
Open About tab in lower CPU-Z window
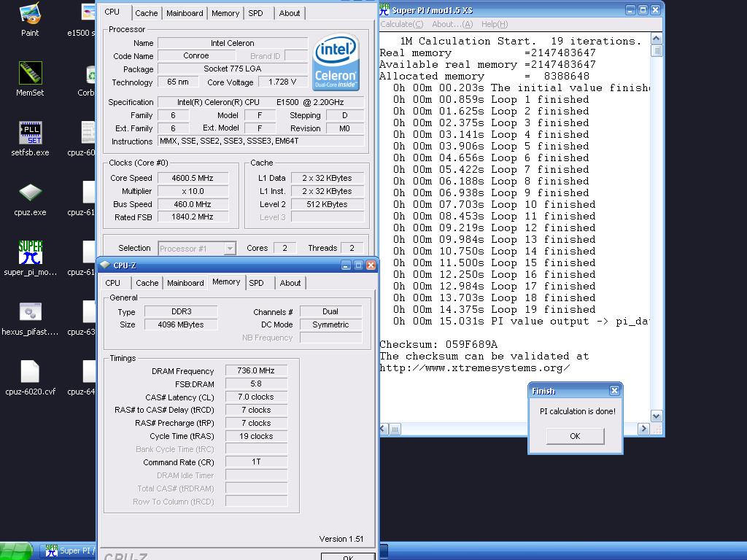click(x=290, y=283)
